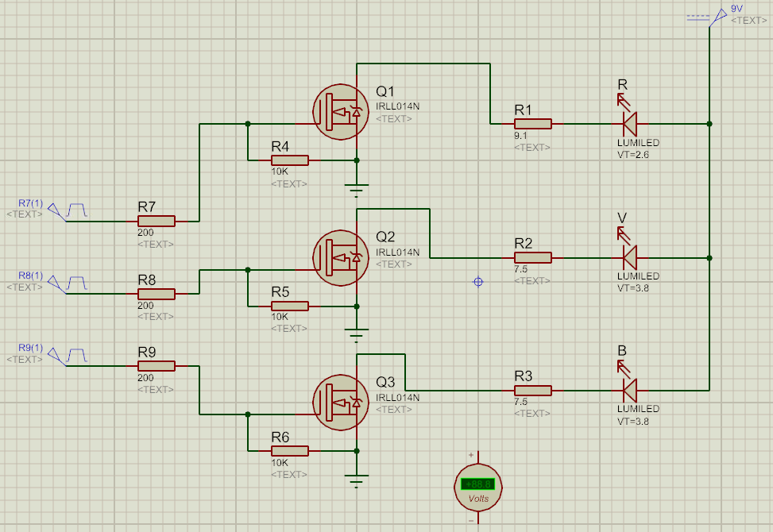Click the junction dot at LED R on the 9V rail
The width and height of the screenshot is (773, 532).
pos(709,124)
